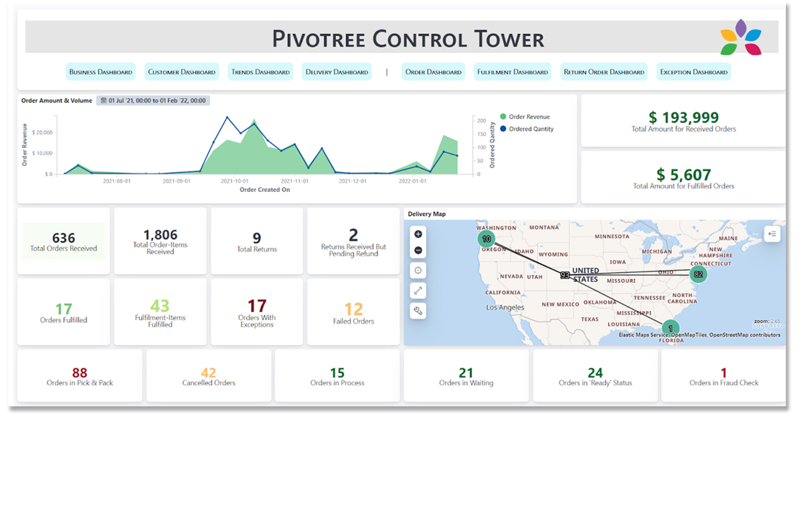Click the Pivotree flower logo
The height and width of the screenshot is (532, 803).
click(x=741, y=37)
